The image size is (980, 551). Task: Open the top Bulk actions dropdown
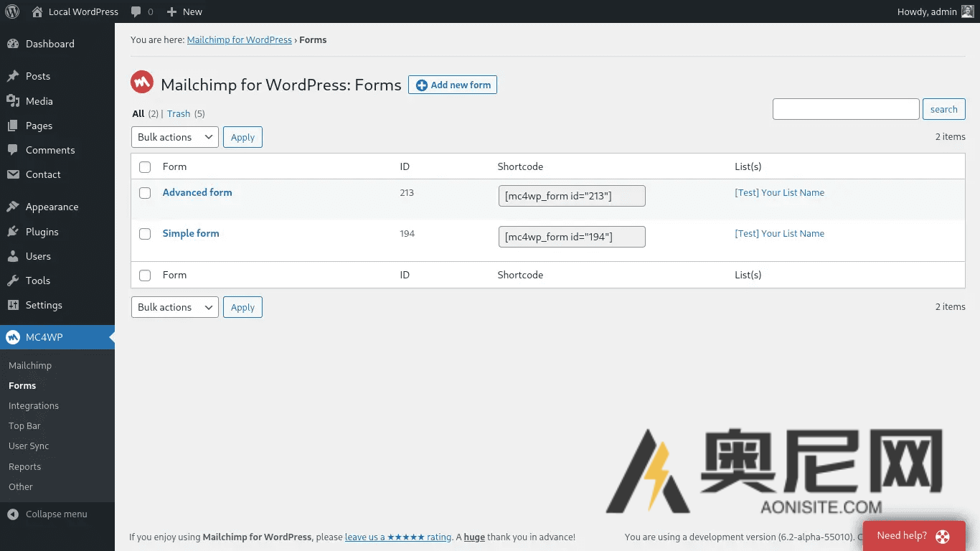click(x=175, y=137)
